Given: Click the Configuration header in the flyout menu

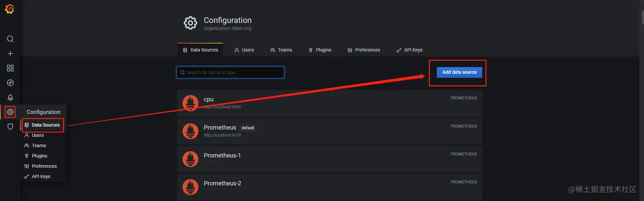Looking at the screenshot, I should click(x=43, y=112).
